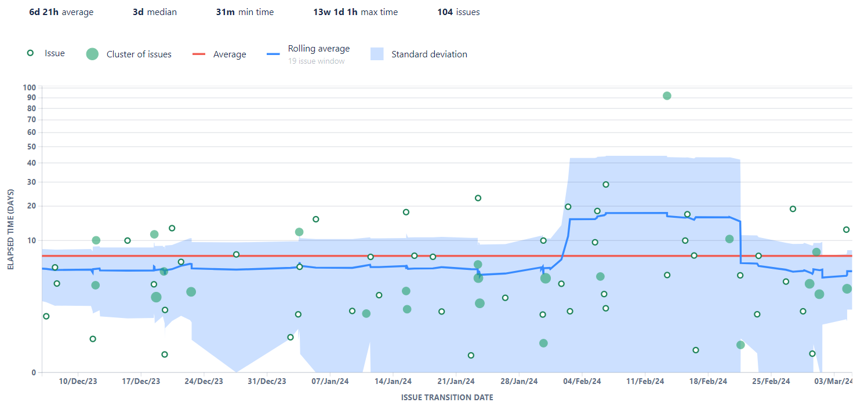Toggle the Rolling average line visibility
Image resolution: width=868 pixels, height=406 pixels.
318,49
